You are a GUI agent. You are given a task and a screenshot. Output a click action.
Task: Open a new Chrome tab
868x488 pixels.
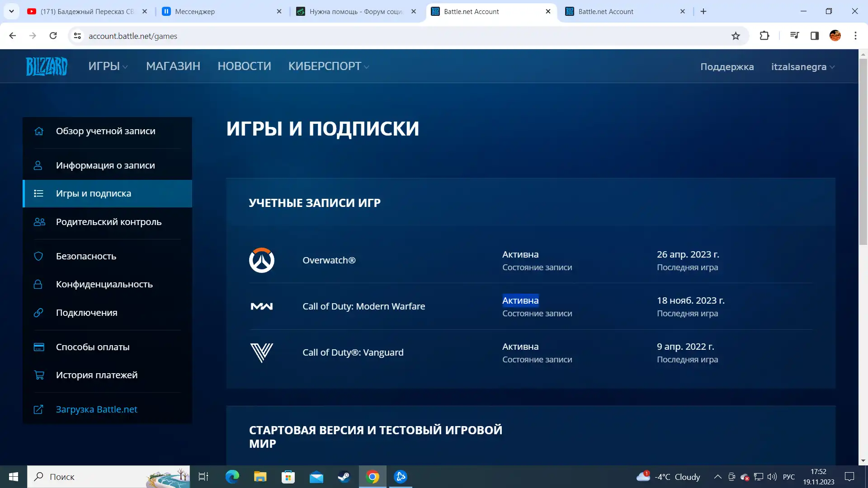pyautogui.click(x=703, y=11)
